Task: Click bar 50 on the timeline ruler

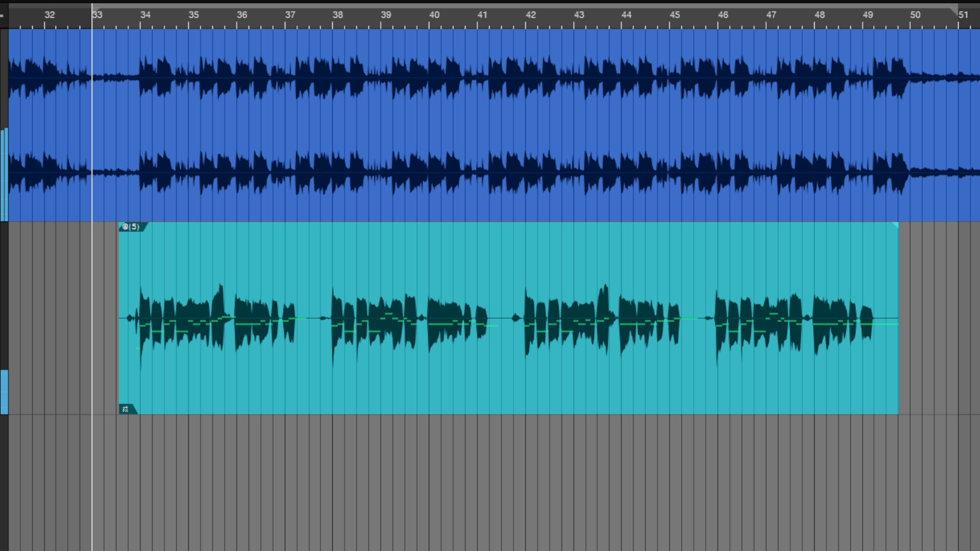Action: [x=915, y=15]
